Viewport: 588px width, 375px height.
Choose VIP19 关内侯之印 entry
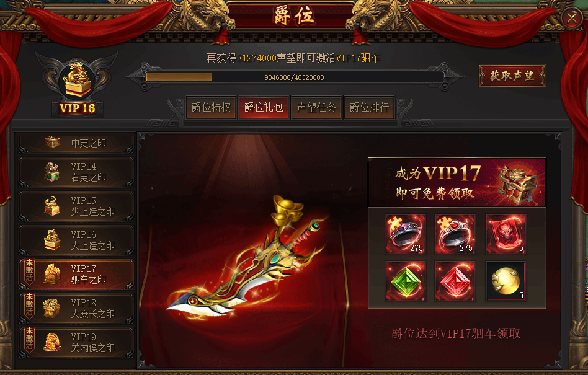pos(76,342)
